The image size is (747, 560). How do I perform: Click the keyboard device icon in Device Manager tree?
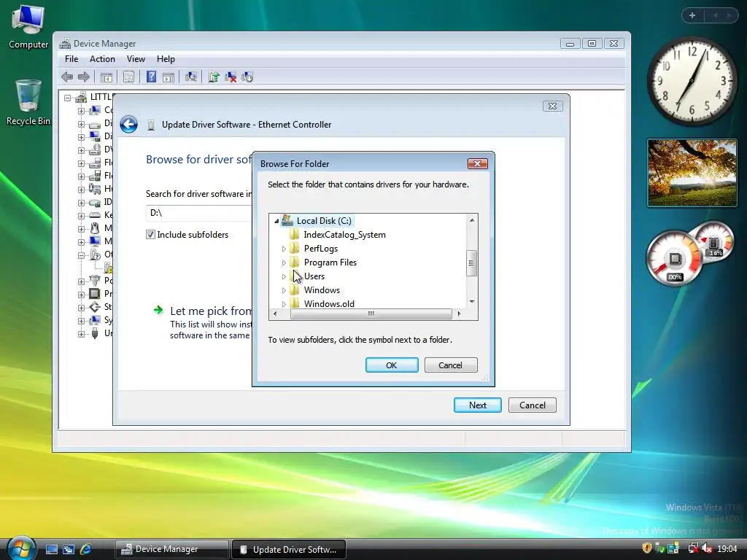[95, 215]
